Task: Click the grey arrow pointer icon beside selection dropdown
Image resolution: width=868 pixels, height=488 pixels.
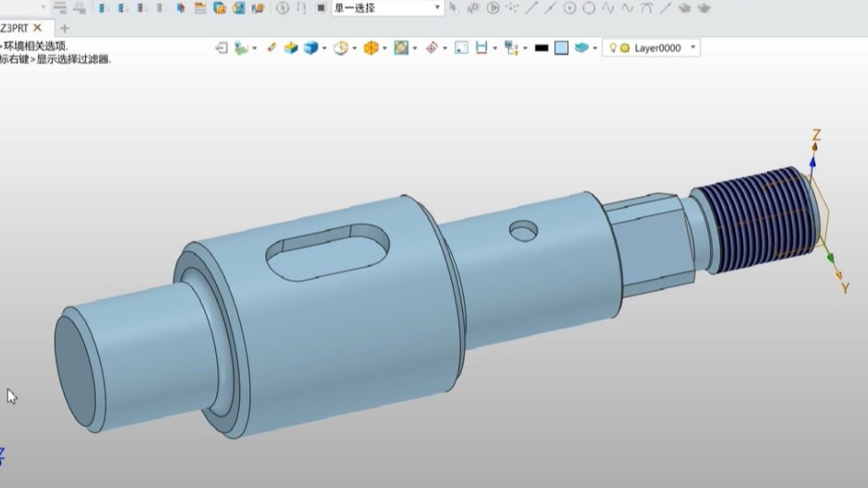Action: point(454,8)
